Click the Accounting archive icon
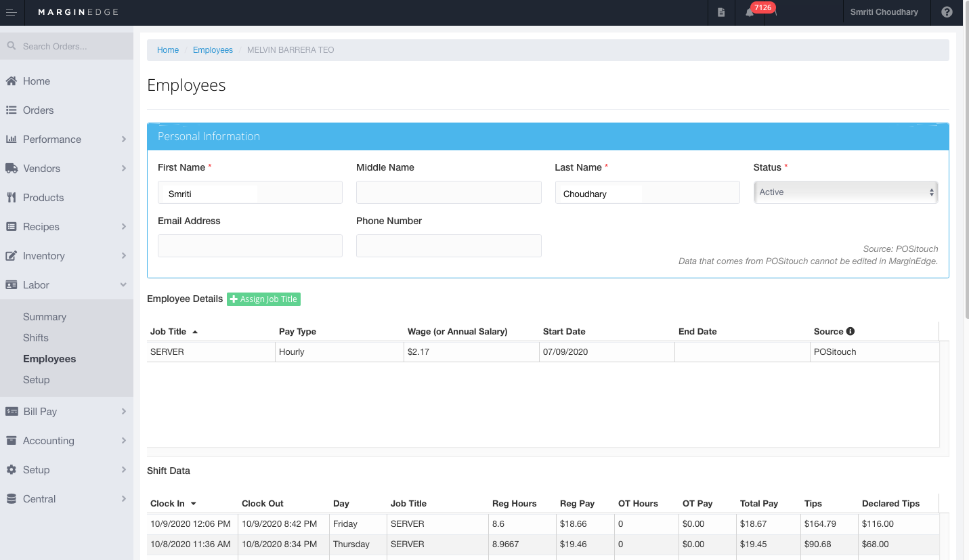969x560 pixels. tap(12, 441)
